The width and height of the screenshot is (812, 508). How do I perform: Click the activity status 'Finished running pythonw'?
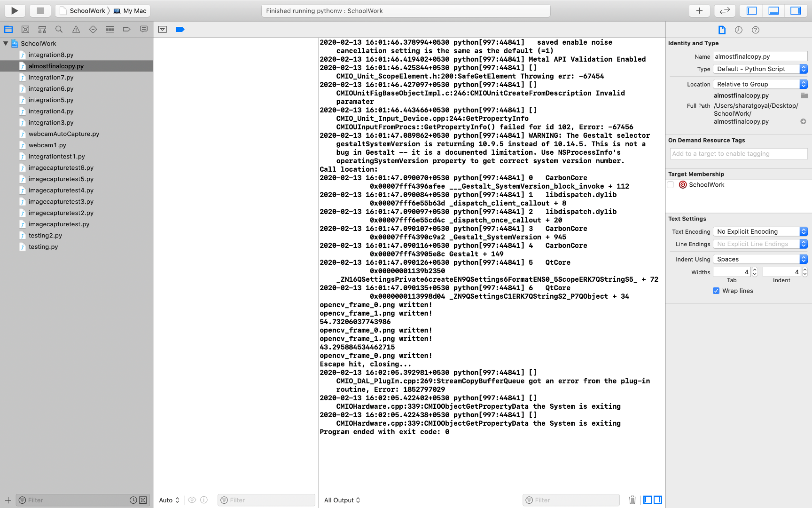(x=406, y=11)
